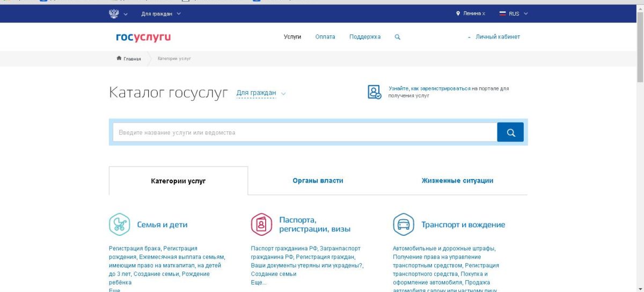The height and width of the screenshot is (292, 644).
Task: Switch to the Жизненные ситуации tab
Action: 457,181
